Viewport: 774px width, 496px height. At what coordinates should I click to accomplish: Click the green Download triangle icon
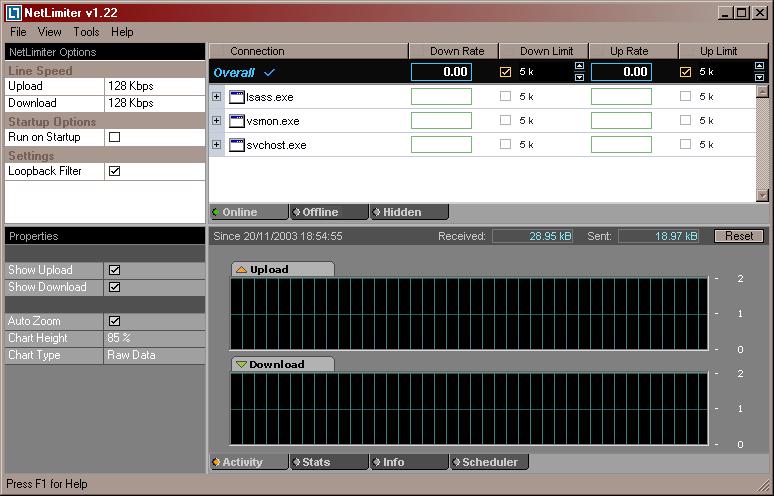tap(241, 364)
